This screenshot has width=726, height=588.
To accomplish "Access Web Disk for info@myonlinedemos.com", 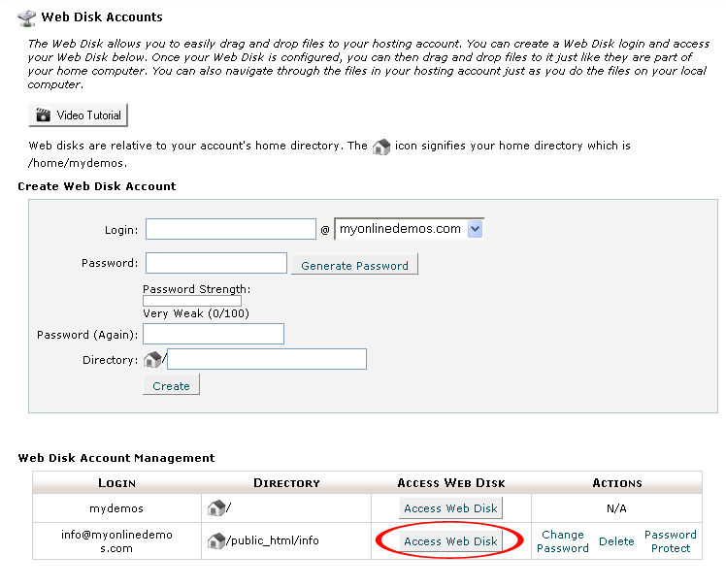I will (450, 540).
